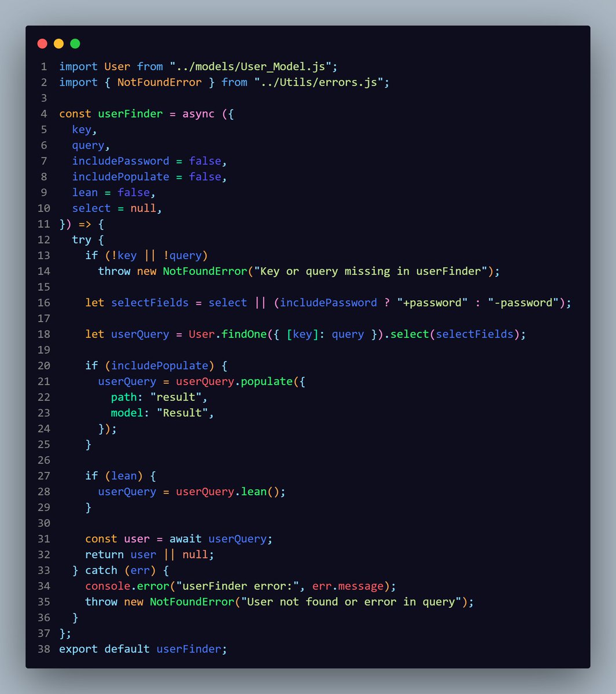Click the red close dot
This screenshot has width=616, height=694.
(42, 44)
